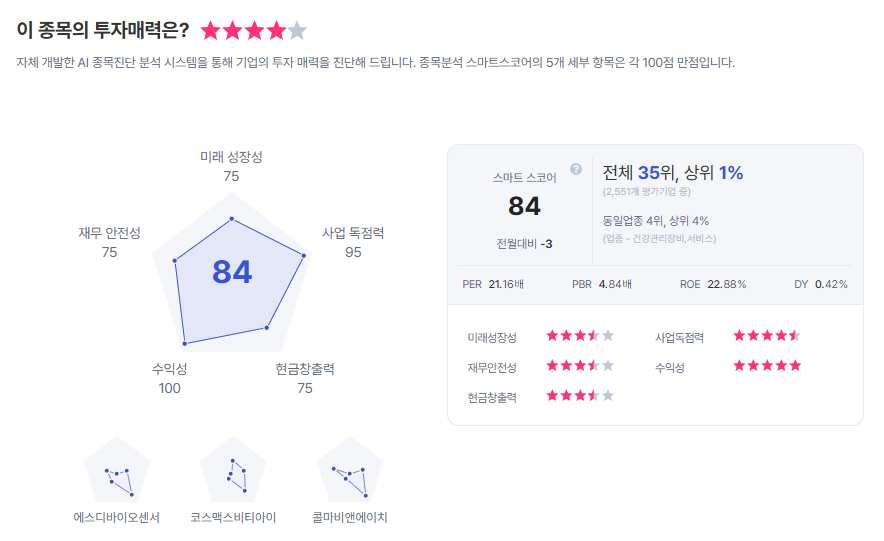Click the 콜마비앤에이치 pentagon chart thumbnail
The width and height of the screenshot is (884, 541).
pos(350,472)
